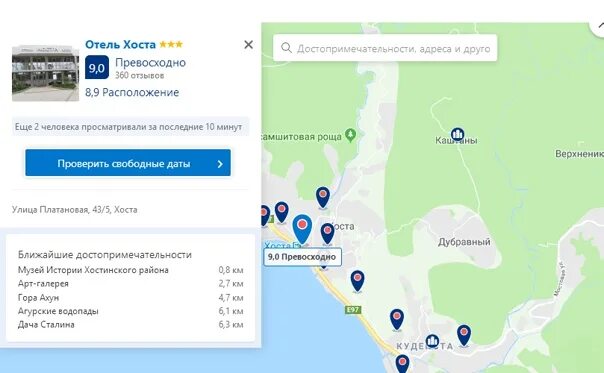Click address Улица Платановая, 43/5, Хоста
Image resolution: width=604 pixels, height=373 pixels.
74,210
